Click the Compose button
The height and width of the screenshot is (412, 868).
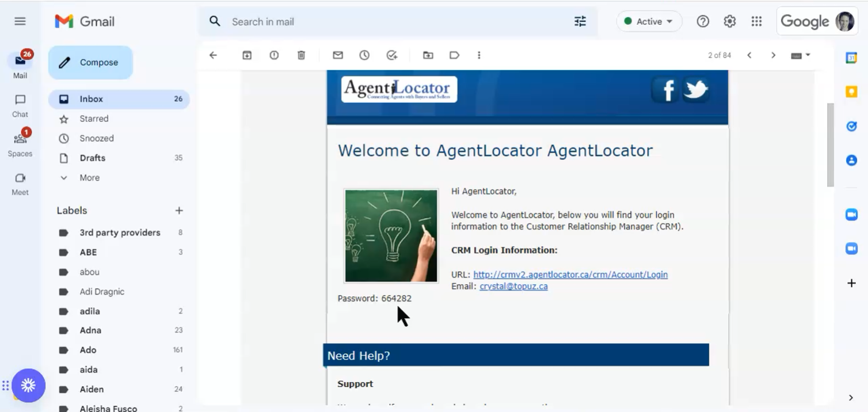90,62
